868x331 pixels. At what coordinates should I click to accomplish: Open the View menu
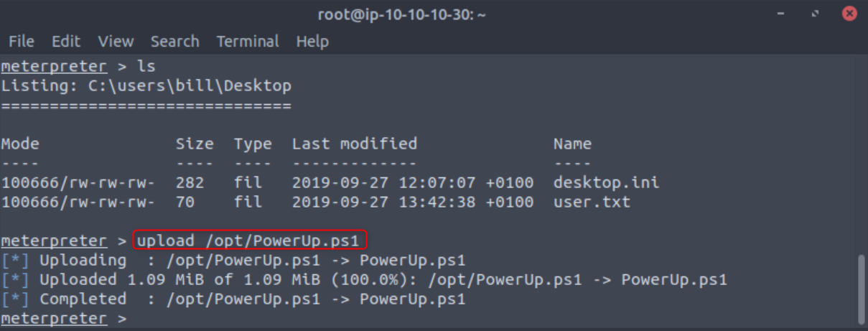pos(116,42)
